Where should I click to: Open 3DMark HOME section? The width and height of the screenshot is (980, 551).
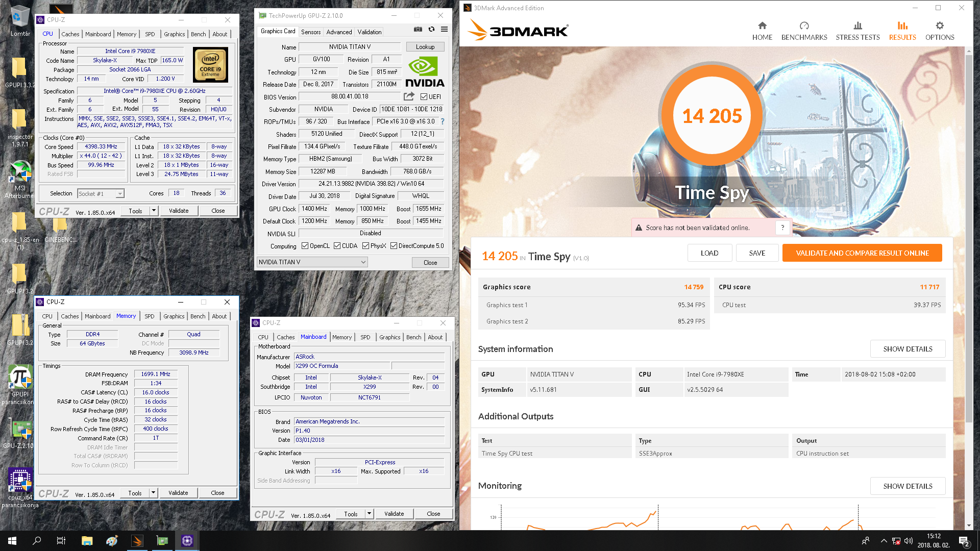click(x=762, y=31)
